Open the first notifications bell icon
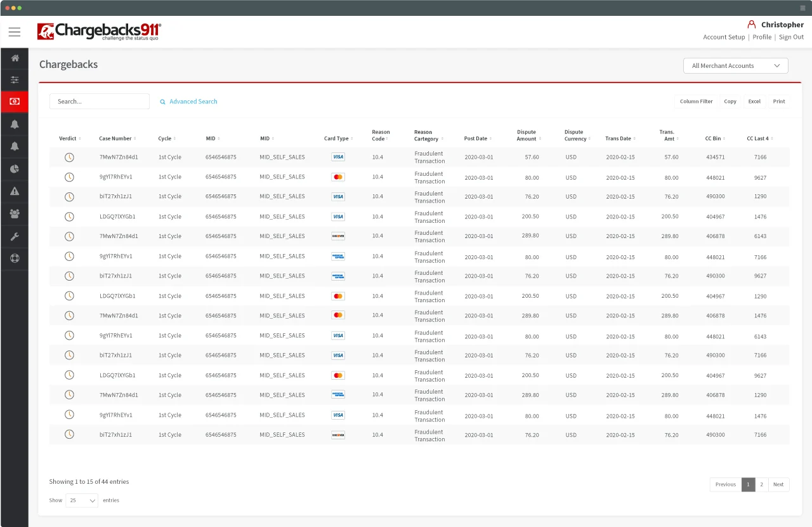Viewport: 812px width, 527px height. (x=14, y=124)
